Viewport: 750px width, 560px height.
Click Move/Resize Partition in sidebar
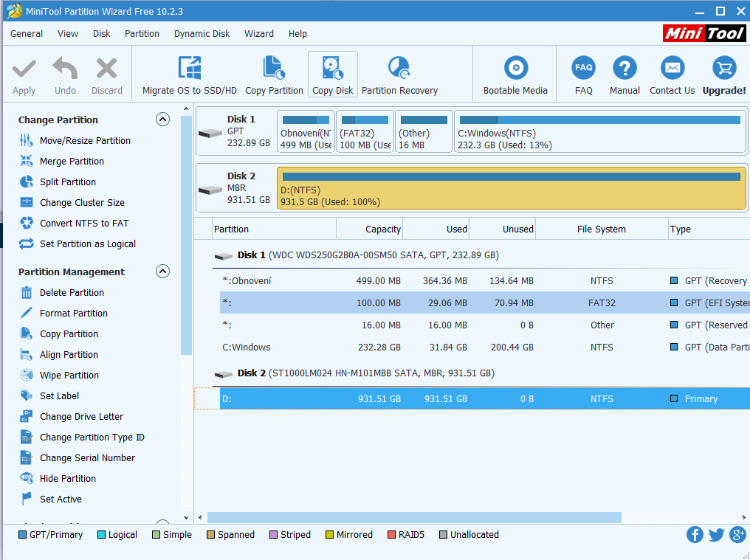pos(85,141)
